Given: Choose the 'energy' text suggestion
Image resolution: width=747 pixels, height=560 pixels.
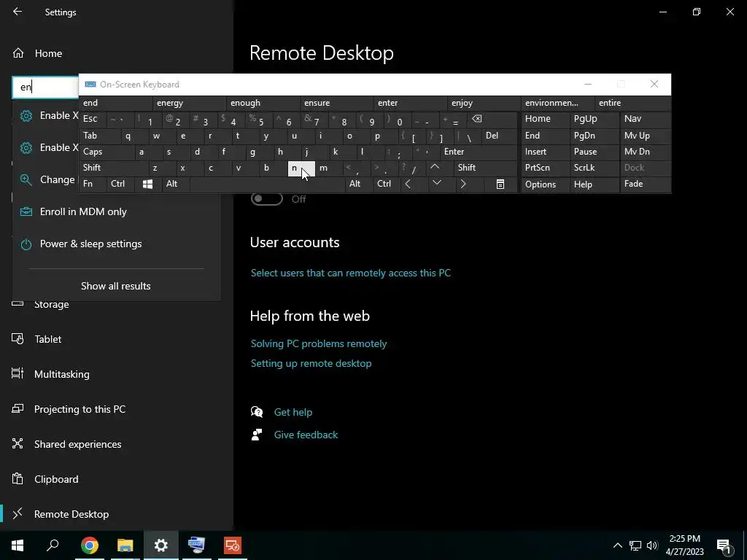Looking at the screenshot, I should pyautogui.click(x=190, y=103).
